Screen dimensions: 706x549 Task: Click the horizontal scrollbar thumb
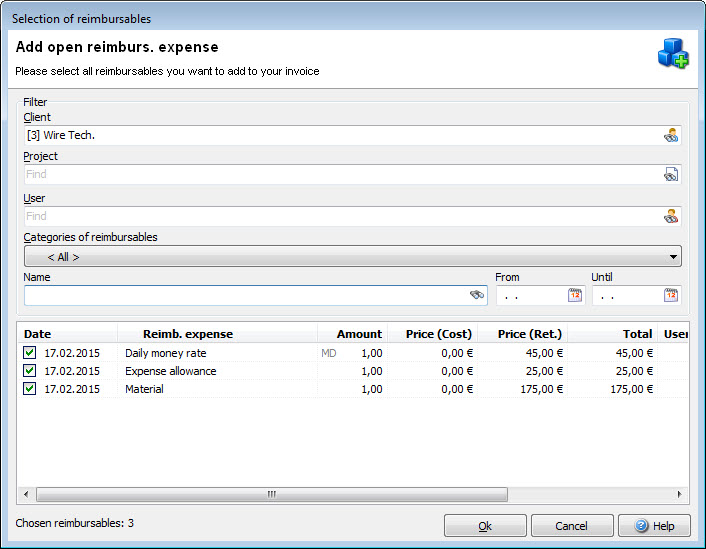272,494
